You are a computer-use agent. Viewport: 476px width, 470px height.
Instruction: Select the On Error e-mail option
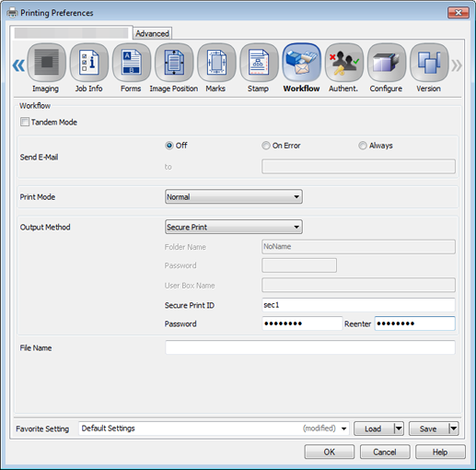click(266, 146)
